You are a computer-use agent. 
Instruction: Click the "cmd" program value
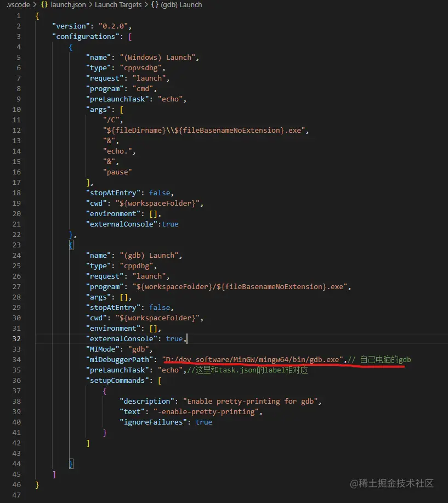click(143, 88)
